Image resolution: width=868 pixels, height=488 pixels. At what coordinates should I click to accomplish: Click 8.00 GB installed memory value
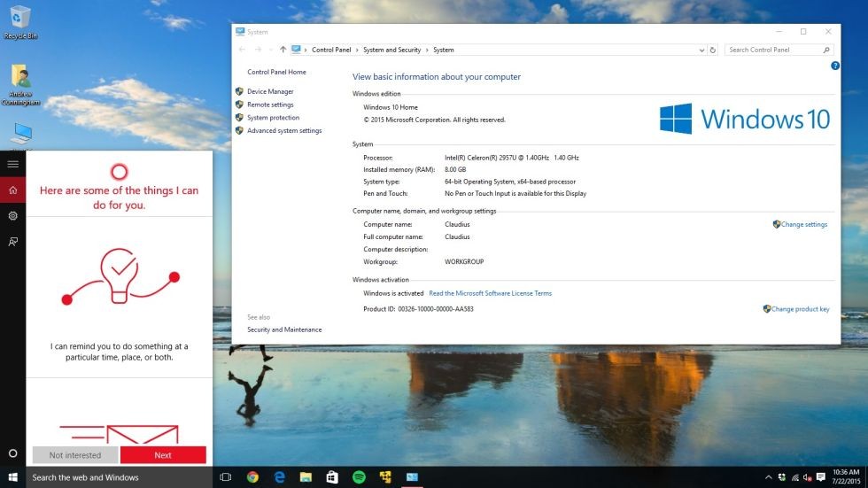pyautogui.click(x=455, y=169)
